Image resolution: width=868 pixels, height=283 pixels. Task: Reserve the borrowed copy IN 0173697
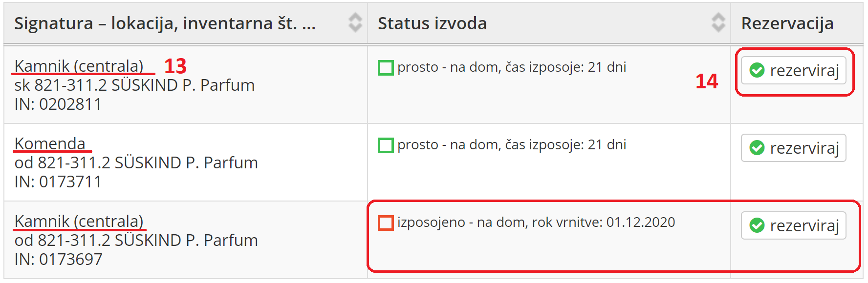[793, 225]
